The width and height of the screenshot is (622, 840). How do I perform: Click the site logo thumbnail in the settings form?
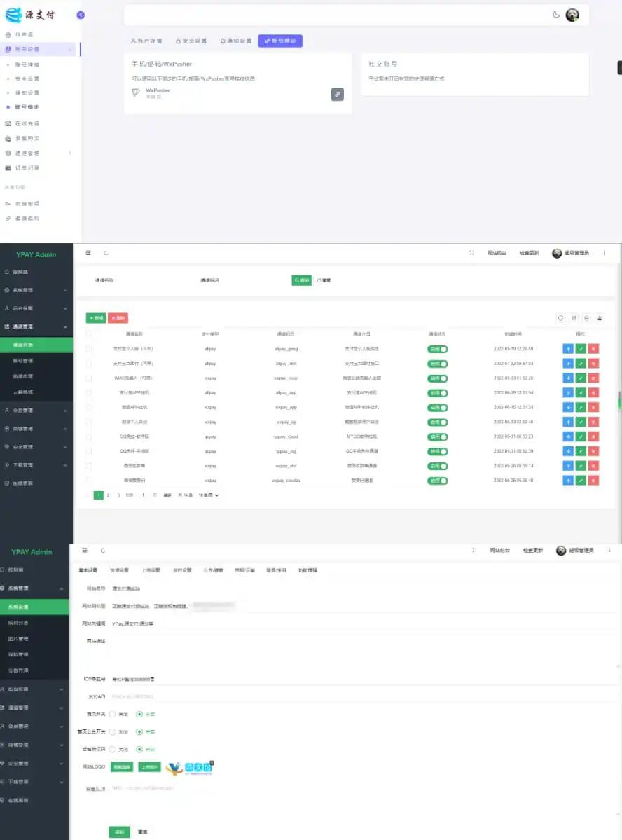[190, 768]
